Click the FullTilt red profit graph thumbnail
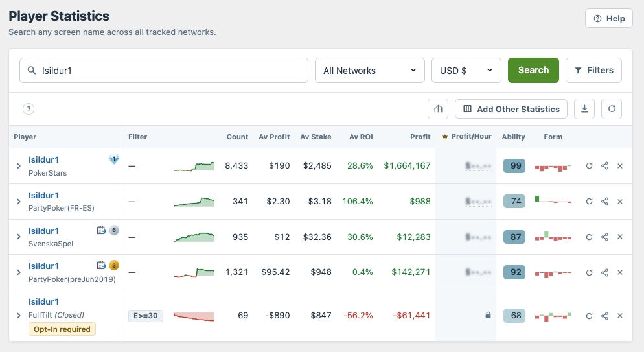 [194, 316]
